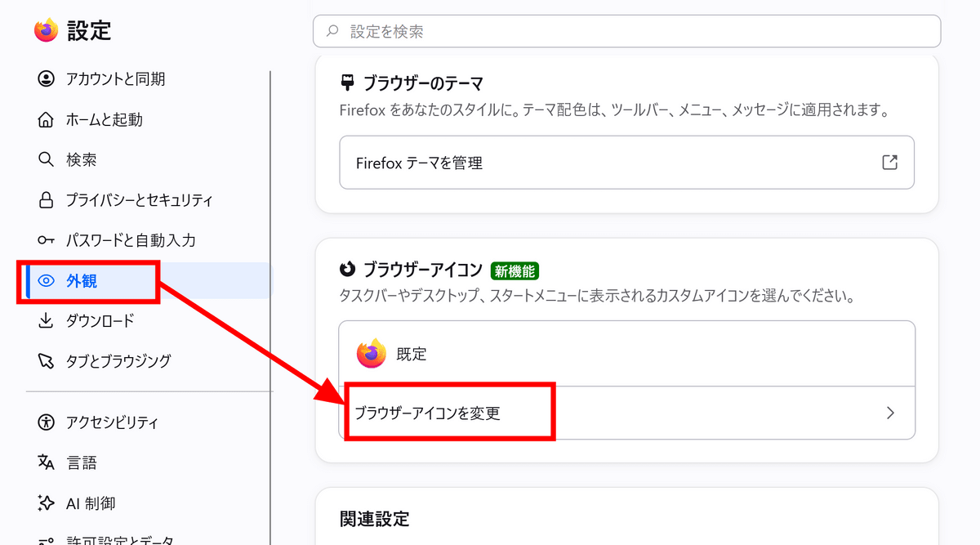Click the 検索 magnifier icon in the sidebar
980x545 pixels.
47,159
